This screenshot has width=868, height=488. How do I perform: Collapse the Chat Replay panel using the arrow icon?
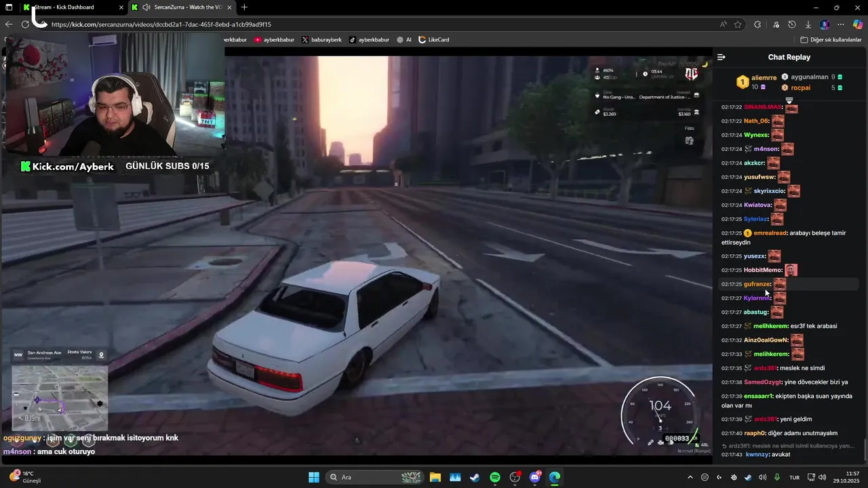tap(722, 57)
